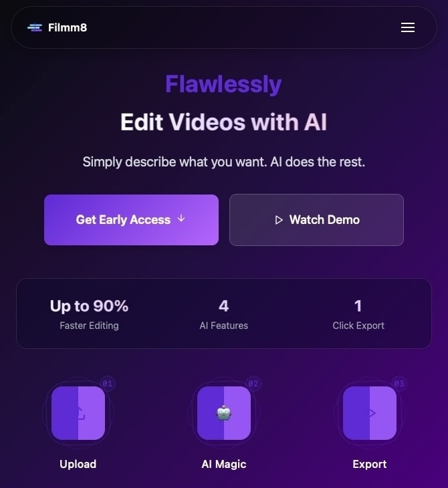
Task: Open the hamburger navigation menu
Action: coord(407,27)
